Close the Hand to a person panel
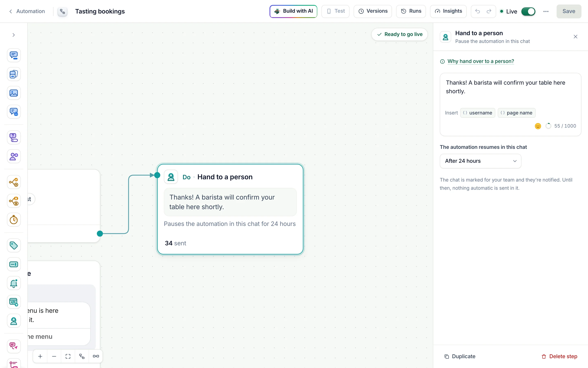Screen dimensions: 588x368 (x=575, y=37)
